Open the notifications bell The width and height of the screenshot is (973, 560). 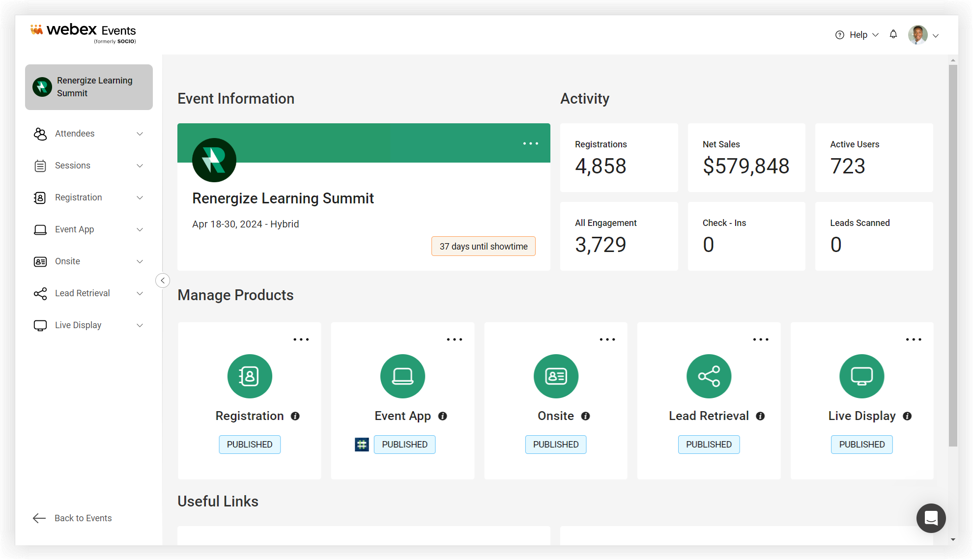point(893,34)
